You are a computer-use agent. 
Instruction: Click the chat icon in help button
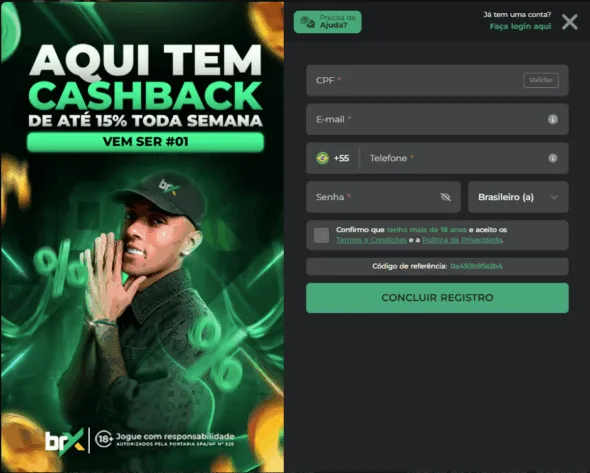point(307,22)
